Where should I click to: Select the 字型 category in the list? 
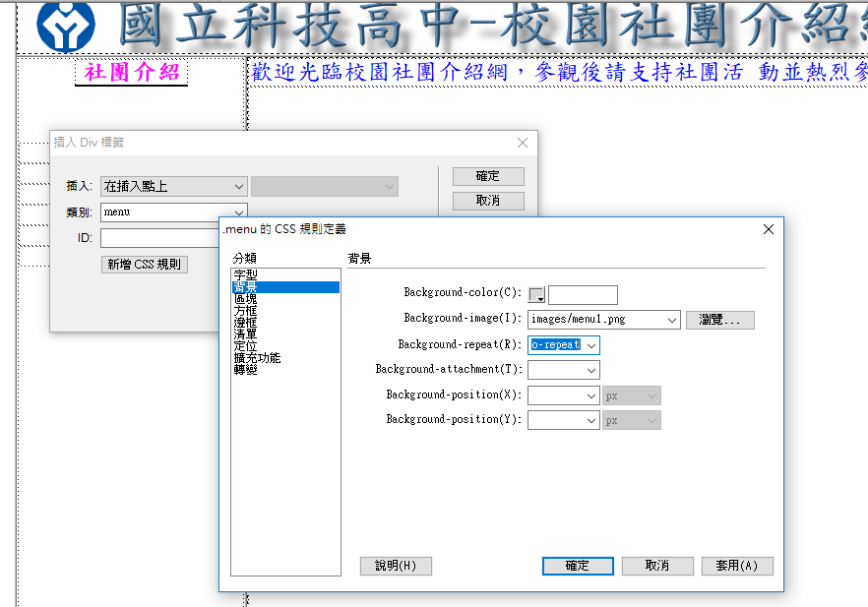click(245, 274)
